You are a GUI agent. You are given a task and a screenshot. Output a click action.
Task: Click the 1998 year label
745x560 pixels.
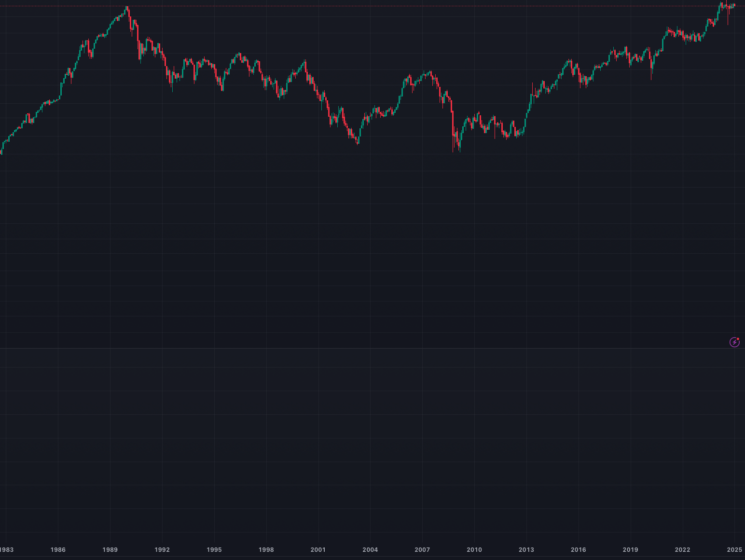(266, 549)
